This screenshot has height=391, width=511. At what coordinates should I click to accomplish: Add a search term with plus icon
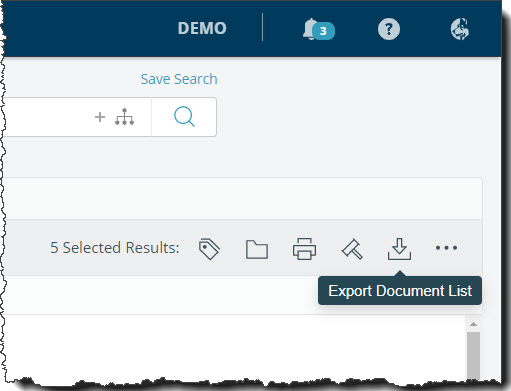point(100,117)
